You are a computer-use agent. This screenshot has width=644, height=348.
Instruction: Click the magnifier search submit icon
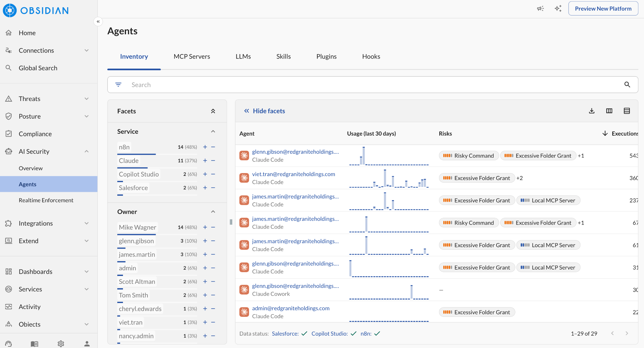click(x=627, y=85)
